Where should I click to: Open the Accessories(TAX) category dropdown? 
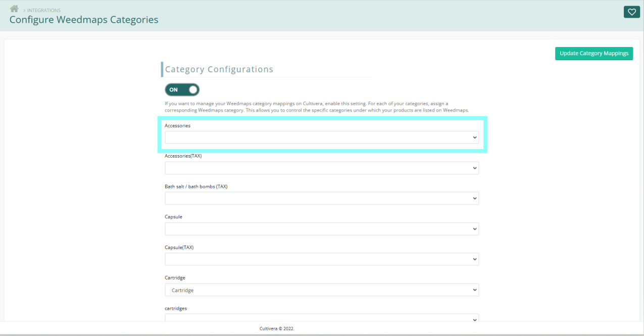pyautogui.click(x=321, y=168)
